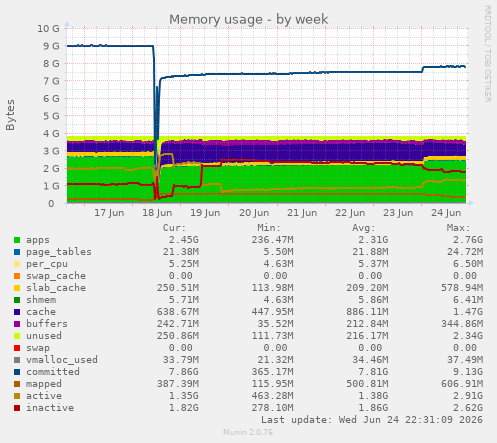
Task: Click the 'Cur:' column header
Action: 174,228
